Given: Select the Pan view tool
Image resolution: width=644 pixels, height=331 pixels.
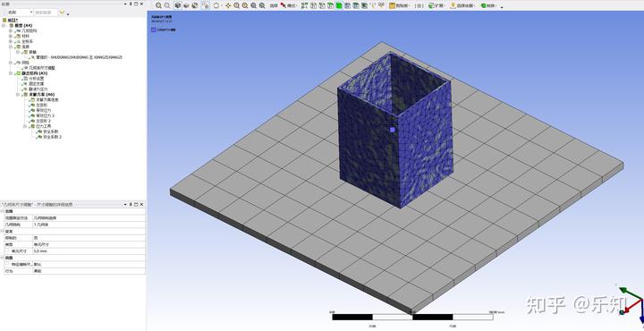Looking at the screenshot, I should tap(228, 5).
